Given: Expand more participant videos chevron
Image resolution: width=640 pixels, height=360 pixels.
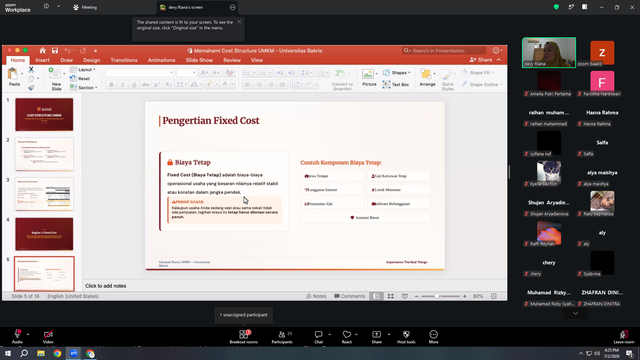Looking at the screenshot, I should pos(576,313).
